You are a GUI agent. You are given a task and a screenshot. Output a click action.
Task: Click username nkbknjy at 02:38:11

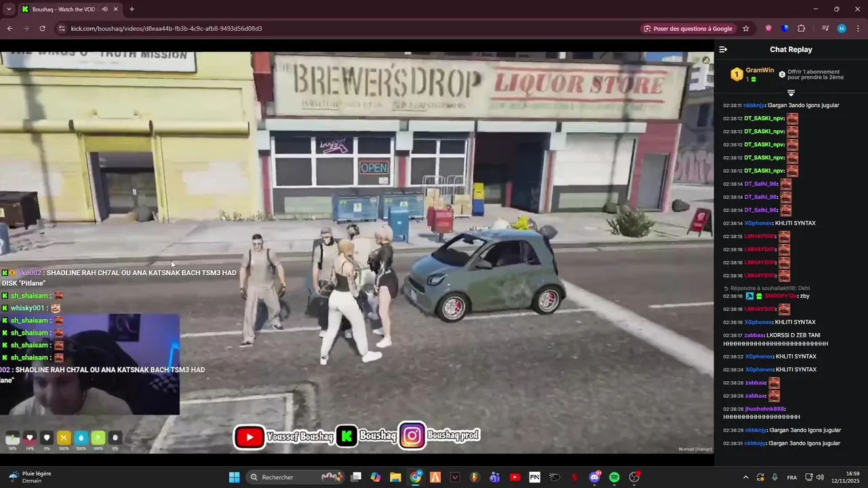click(x=754, y=105)
